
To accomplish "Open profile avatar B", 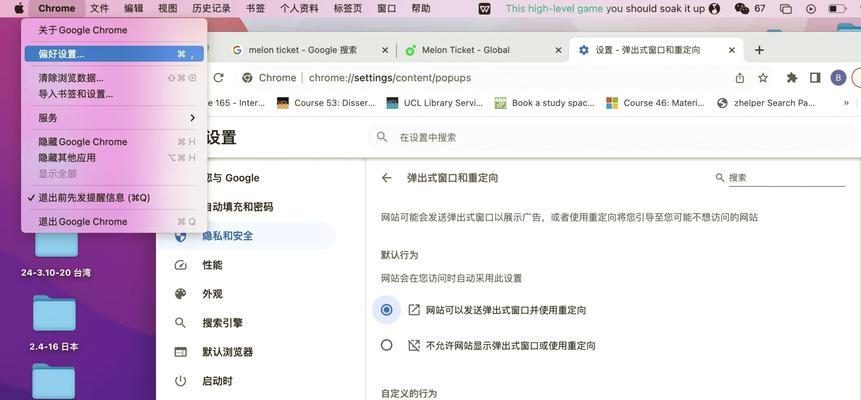I will click(838, 77).
